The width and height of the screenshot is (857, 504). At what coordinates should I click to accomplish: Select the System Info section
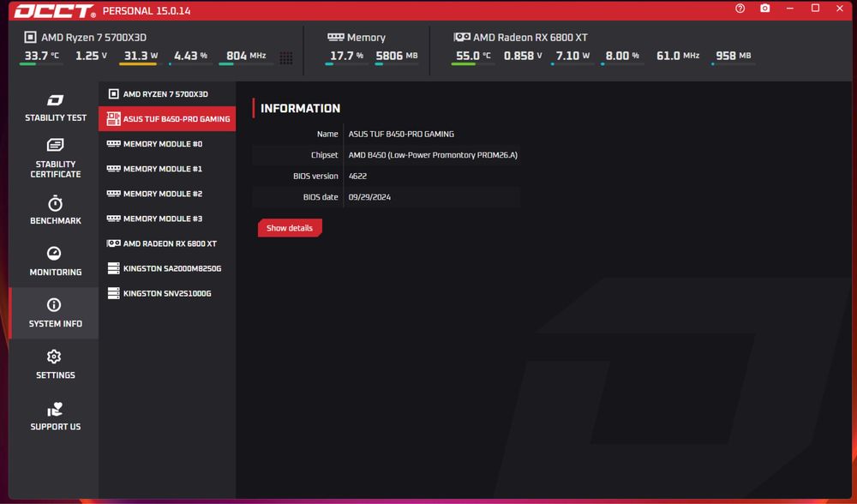pyautogui.click(x=55, y=313)
